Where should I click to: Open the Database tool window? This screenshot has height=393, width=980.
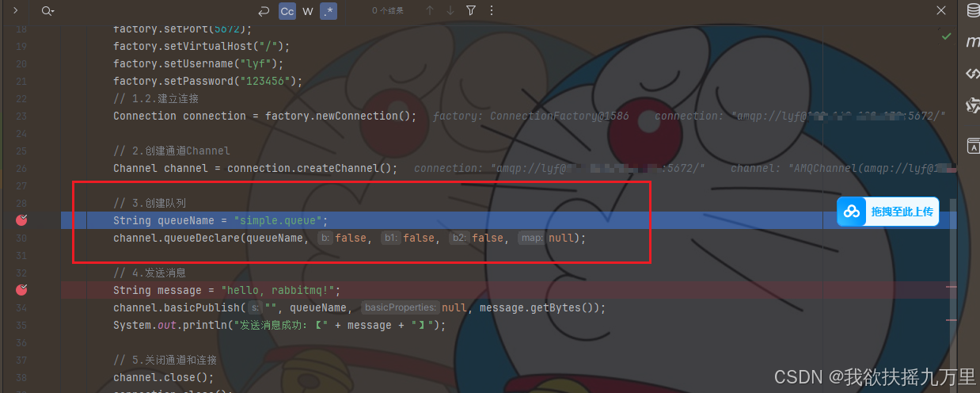(973, 11)
